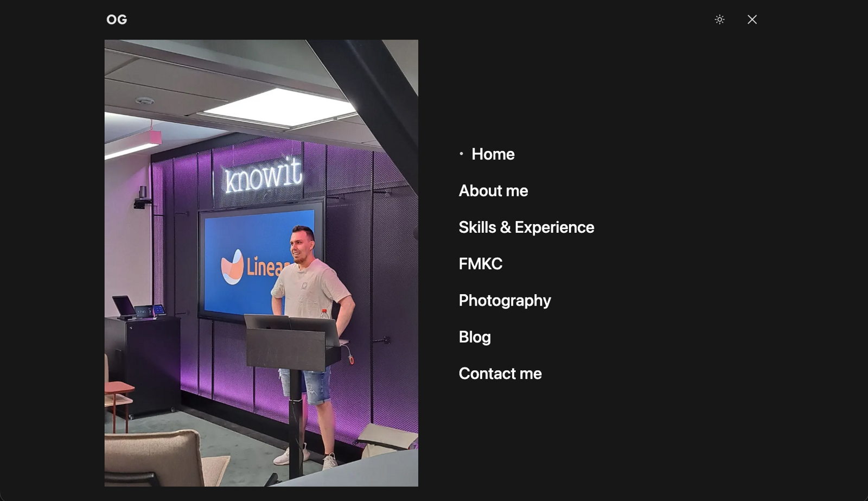The width and height of the screenshot is (868, 501).
Task: Click the OG site logo
Action: [x=117, y=20]
